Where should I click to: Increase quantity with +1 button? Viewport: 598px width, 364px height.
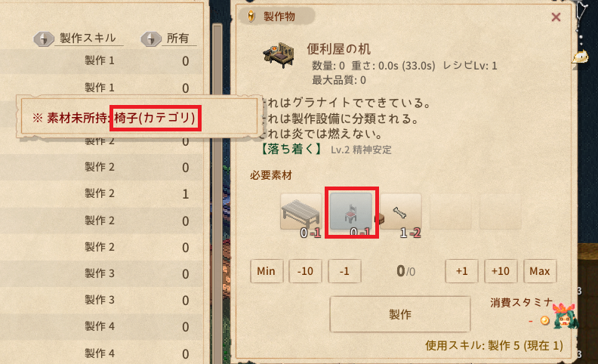[462, 271]
